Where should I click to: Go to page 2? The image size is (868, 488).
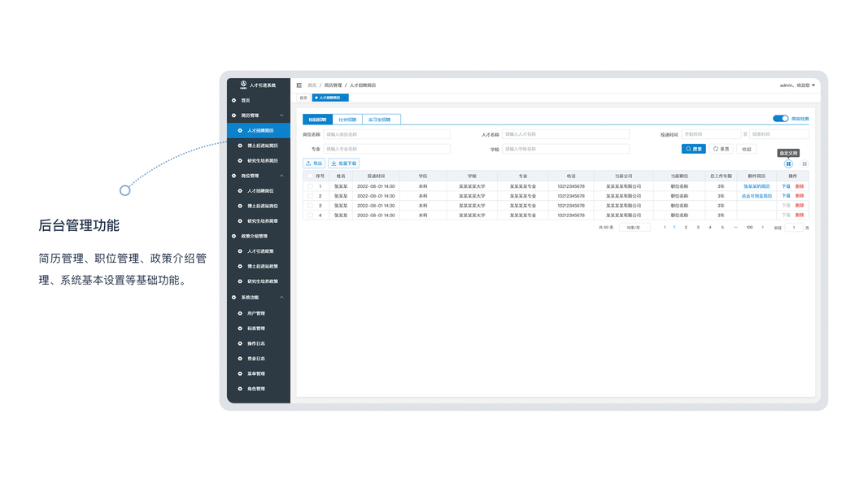685,228
